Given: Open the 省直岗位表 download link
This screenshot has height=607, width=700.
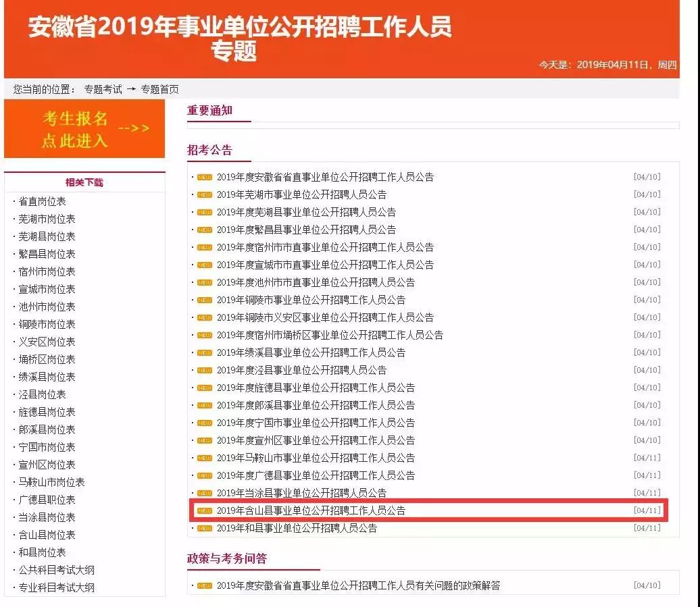Looking at the screenshot, I should [x=42, y=201].
